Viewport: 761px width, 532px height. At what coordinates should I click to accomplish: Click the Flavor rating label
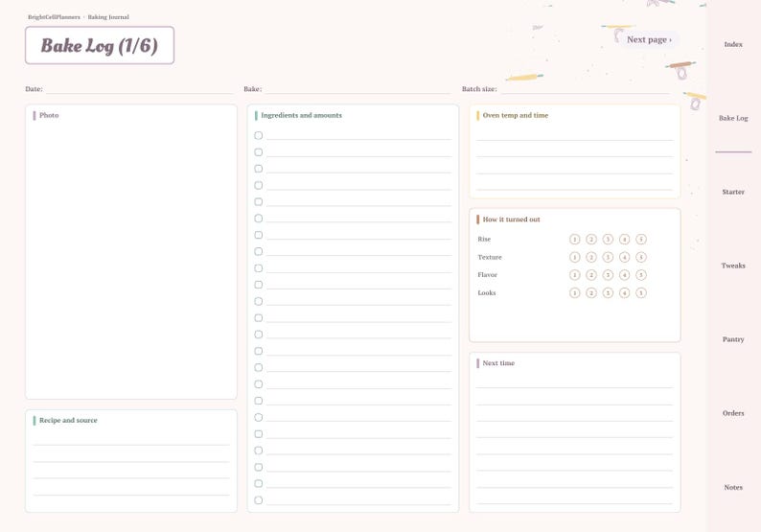(487, 275)
